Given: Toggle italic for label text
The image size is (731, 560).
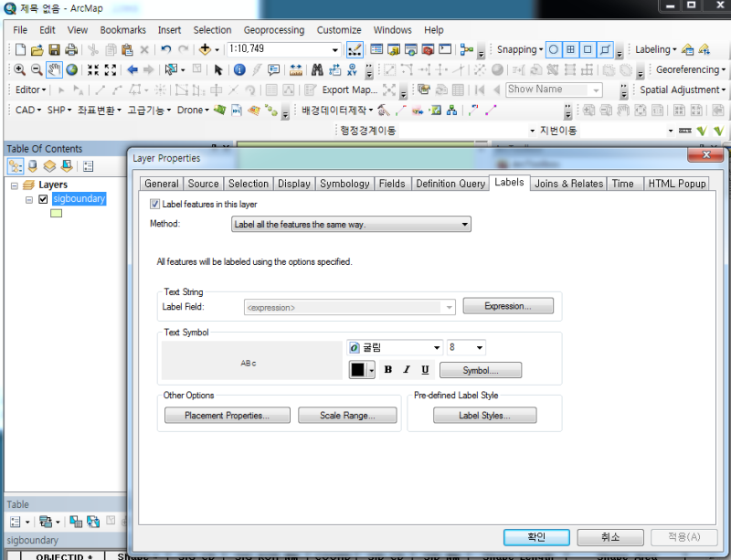Looking at the screenshot, I should 407,370.
